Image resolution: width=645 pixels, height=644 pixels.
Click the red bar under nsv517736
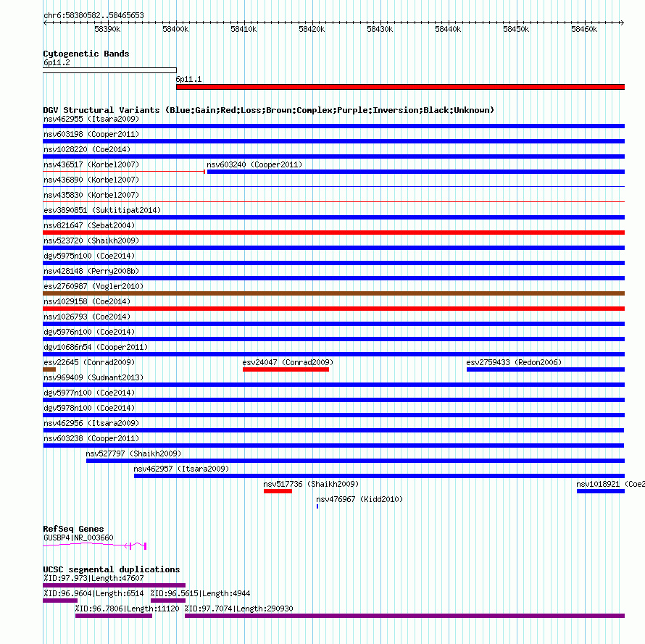coord(278,491)
